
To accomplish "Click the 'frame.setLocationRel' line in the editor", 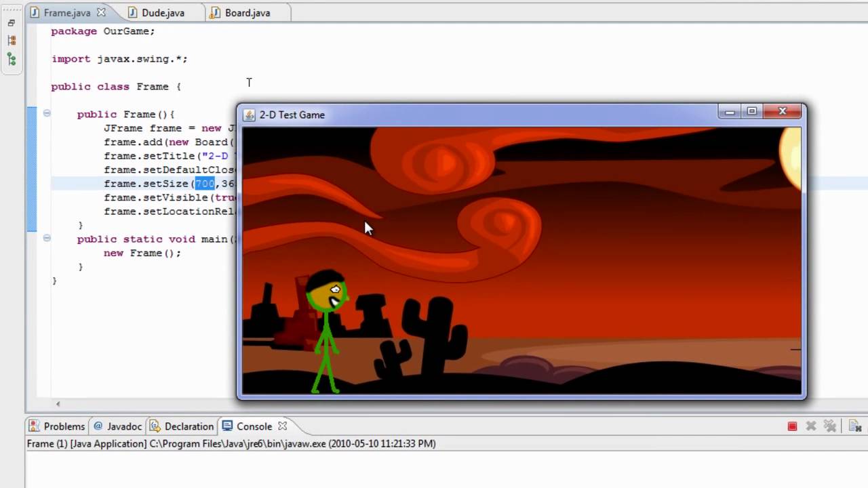I will point(170,211).
